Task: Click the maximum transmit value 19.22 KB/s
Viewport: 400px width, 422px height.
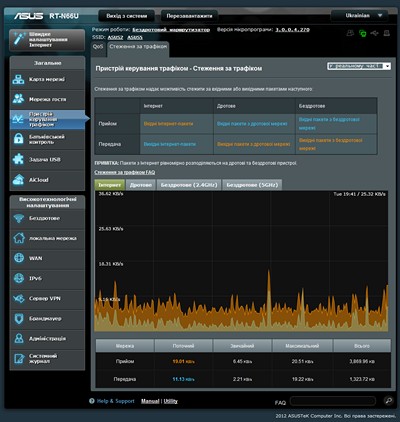Action: pyautogui.click(x=302, y=379)
